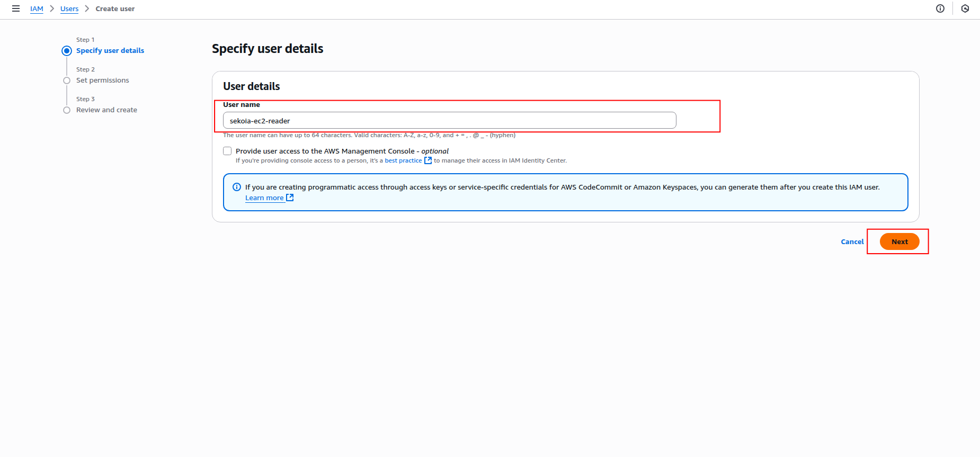Click external link icon beside best practice

[x=428, y=160]
